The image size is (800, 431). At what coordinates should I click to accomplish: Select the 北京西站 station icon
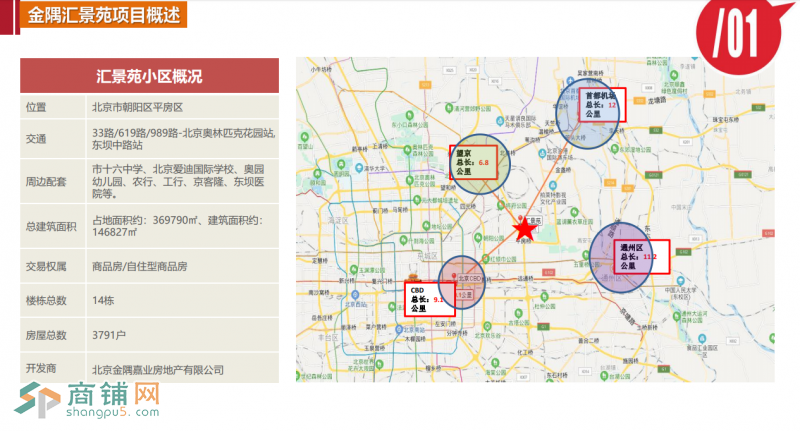(x=355, y=295)
